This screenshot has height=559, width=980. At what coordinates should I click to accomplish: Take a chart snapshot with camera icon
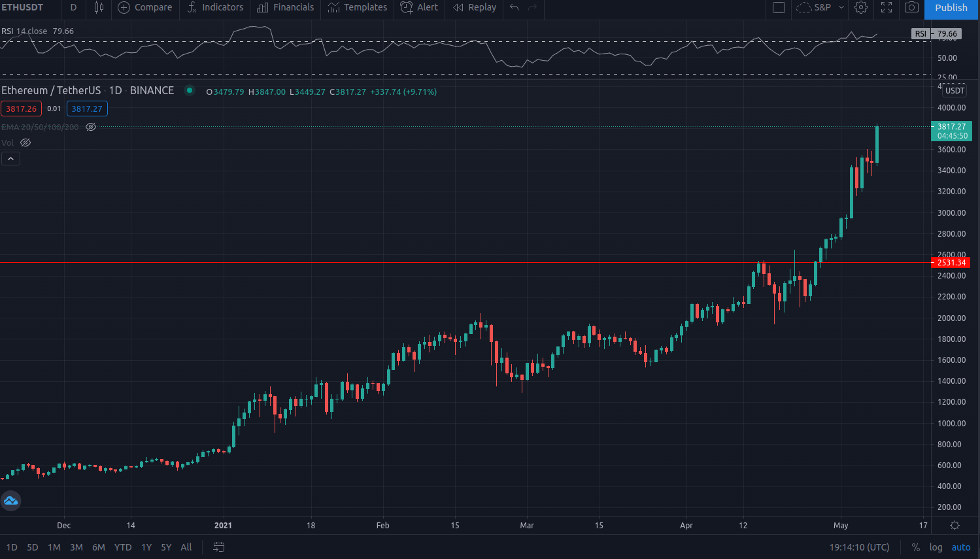pyautogui.click(x=911, y=8)
